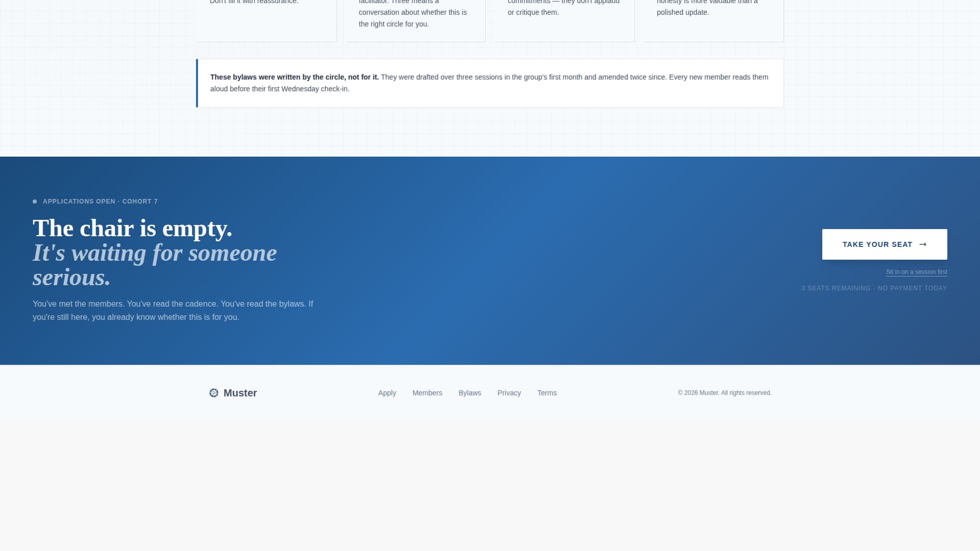Open the Bylaws link in the footer nav
Image resolution: width=980 pixels, height=551 pixels.
tap(470, 393)
